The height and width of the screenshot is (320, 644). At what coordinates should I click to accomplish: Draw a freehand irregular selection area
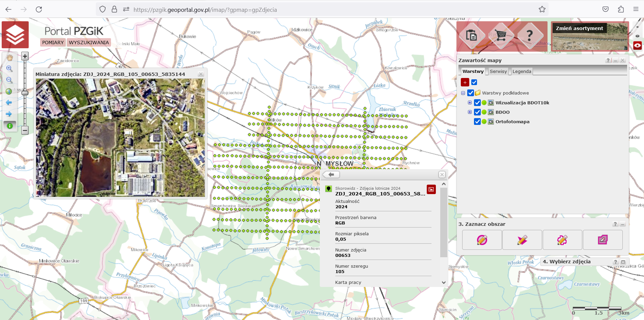point(562,240)
